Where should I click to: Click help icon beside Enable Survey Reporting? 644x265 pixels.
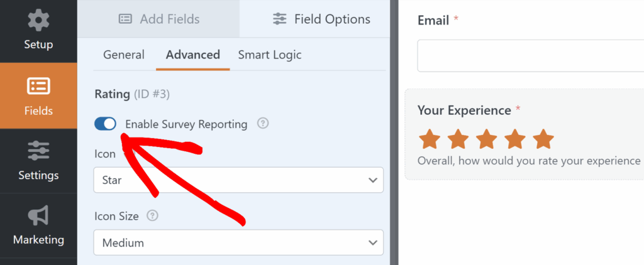point(263,124)
